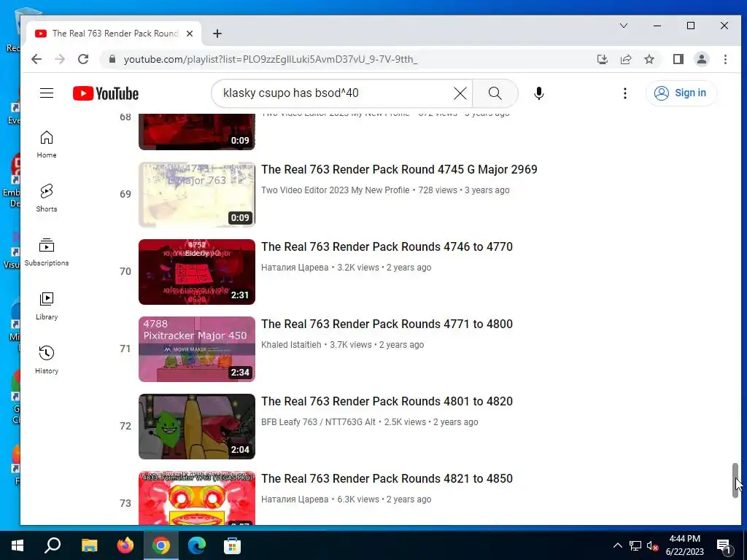Open channel Khaled Istaitieh
Viewport: 747px width, 560px height.
pyautogui.click(x=291, y=345)
